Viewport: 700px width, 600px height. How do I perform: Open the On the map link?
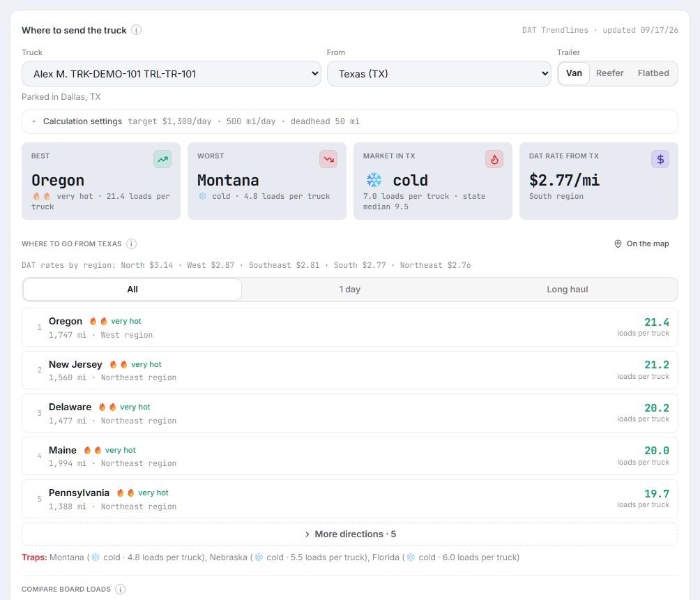(x=641, y=244)
